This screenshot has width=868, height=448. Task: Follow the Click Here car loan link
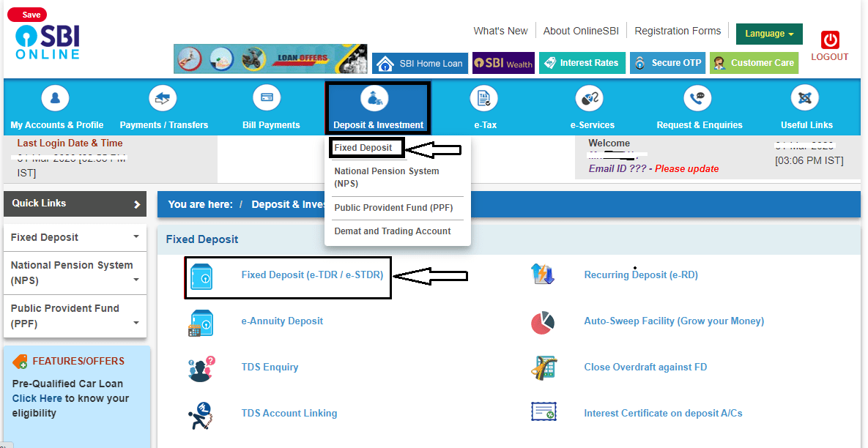[x=37, y=398]
